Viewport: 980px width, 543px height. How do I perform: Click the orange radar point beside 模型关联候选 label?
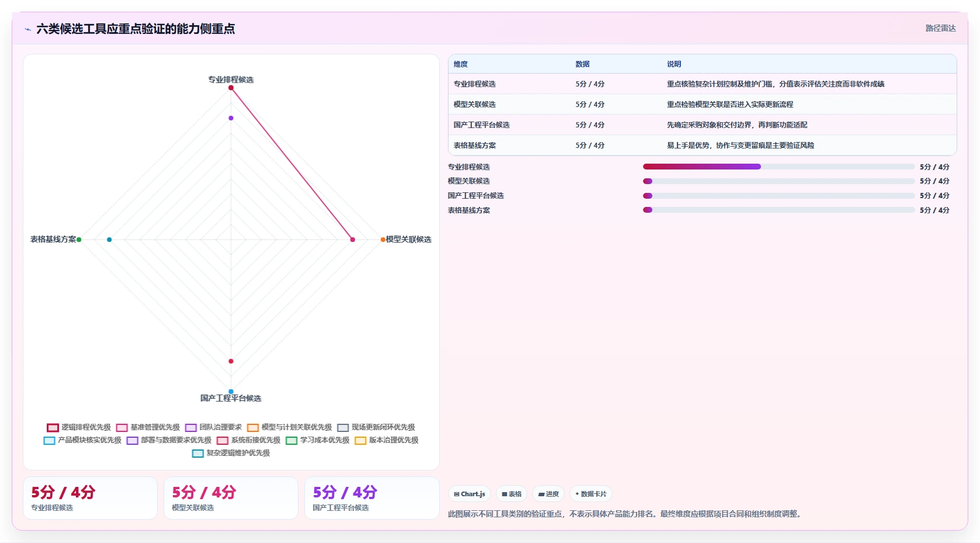[383, 240]
